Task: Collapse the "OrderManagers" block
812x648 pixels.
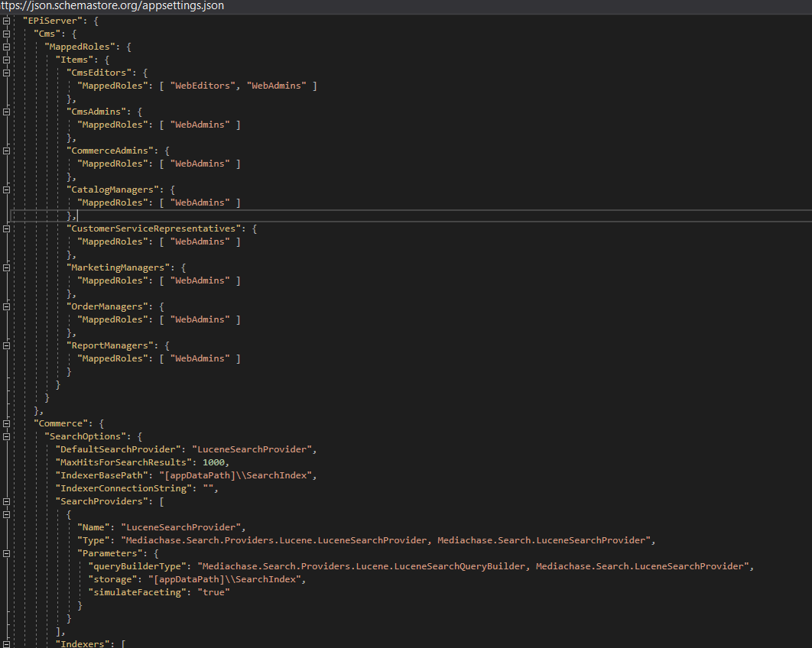Action: click(x=6, y=306)
